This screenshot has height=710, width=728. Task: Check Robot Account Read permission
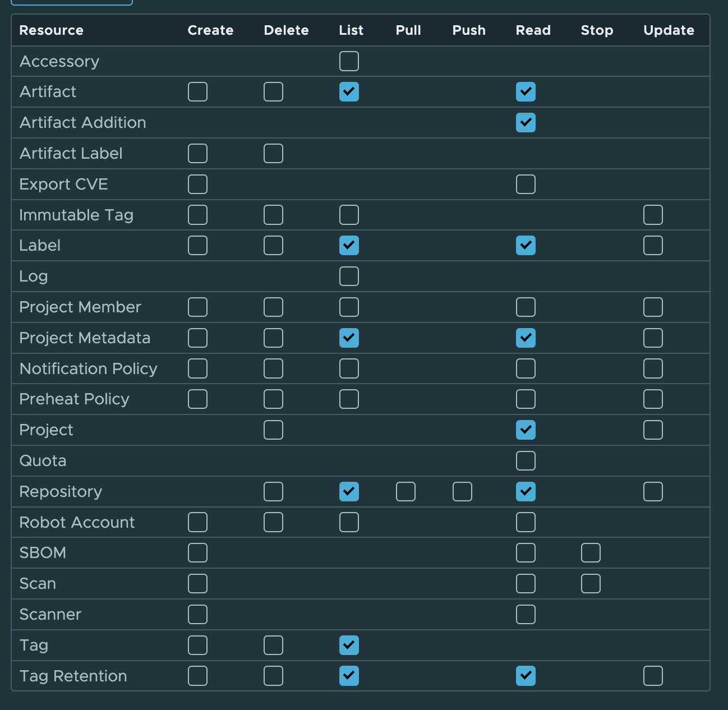(526, 523)
